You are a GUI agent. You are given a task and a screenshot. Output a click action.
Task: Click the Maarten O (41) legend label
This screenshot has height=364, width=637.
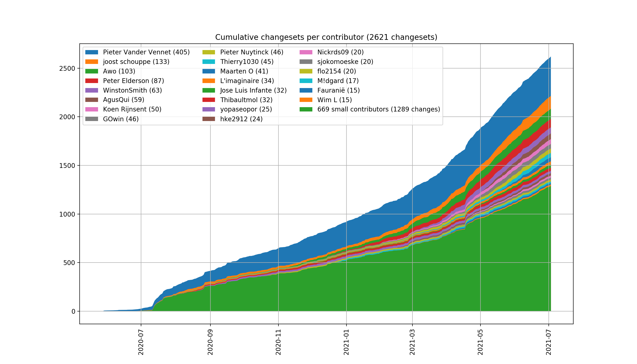[244, 71]
